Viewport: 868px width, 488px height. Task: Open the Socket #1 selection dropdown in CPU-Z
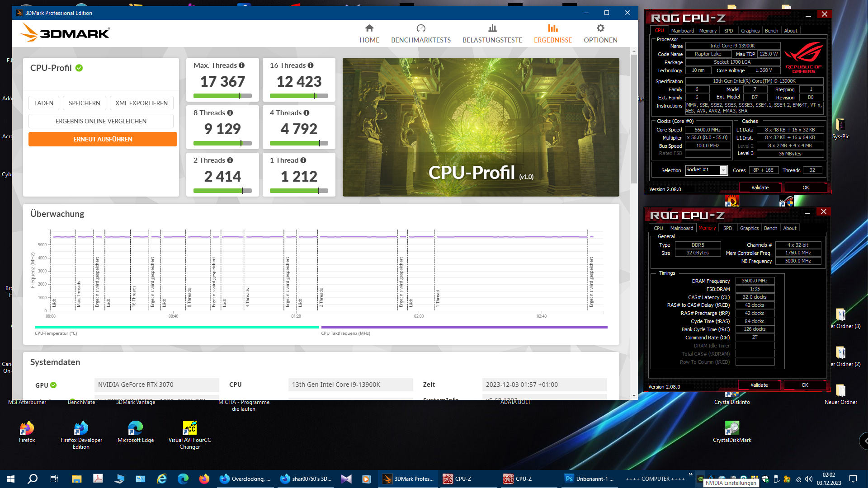click(x=723, y=170)
